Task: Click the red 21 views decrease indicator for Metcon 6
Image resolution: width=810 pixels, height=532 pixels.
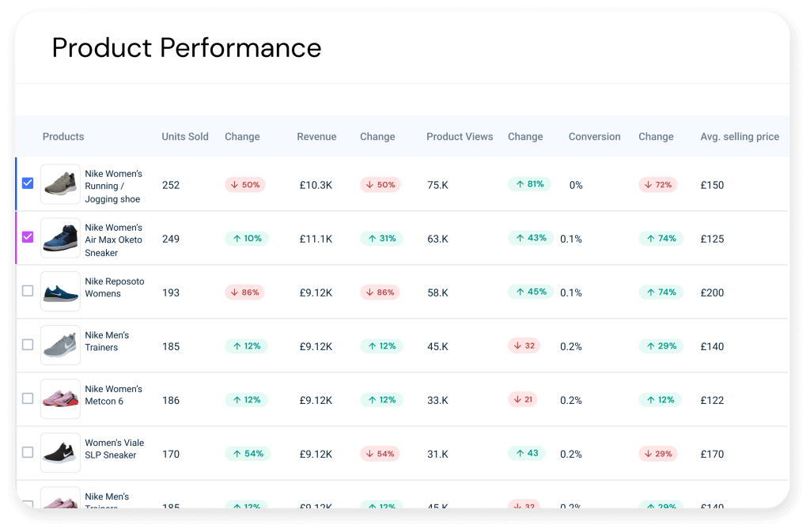Action: [522, 399]
